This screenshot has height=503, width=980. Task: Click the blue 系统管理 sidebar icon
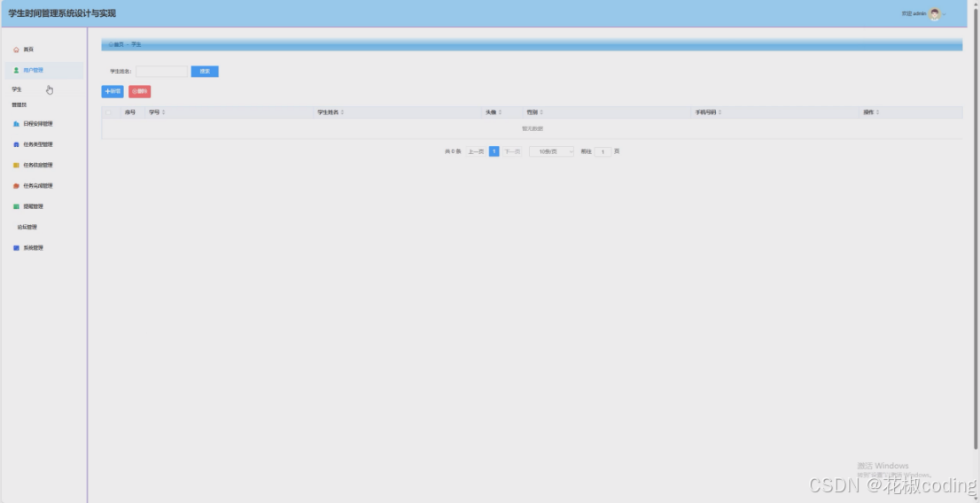pyautogui.click(x=16, y=248)
